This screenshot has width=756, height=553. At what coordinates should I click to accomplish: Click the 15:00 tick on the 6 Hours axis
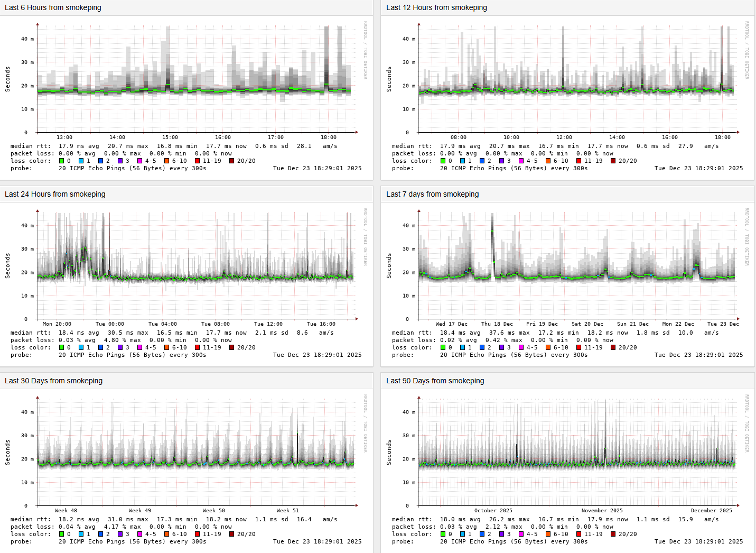coord(170,137)
